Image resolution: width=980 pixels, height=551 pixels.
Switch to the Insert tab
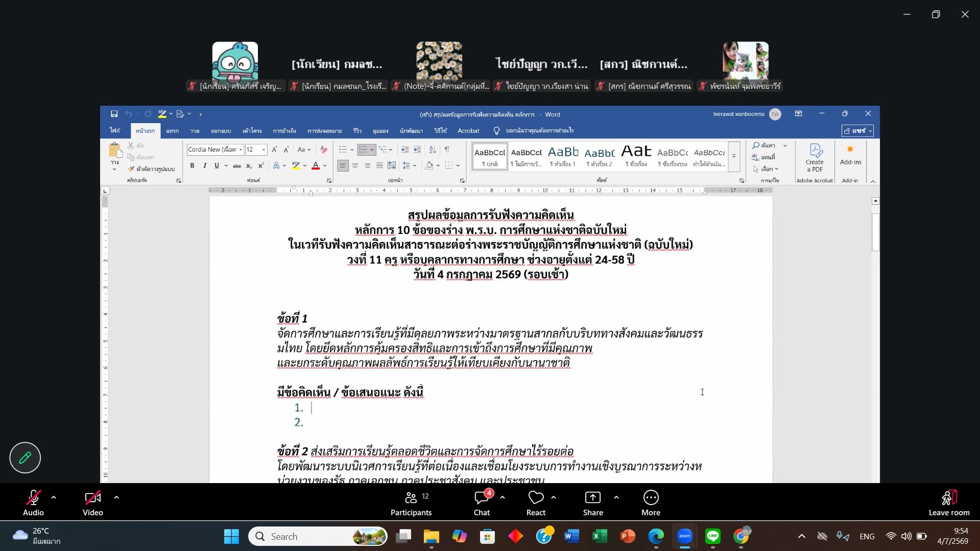tap(172, 131)
